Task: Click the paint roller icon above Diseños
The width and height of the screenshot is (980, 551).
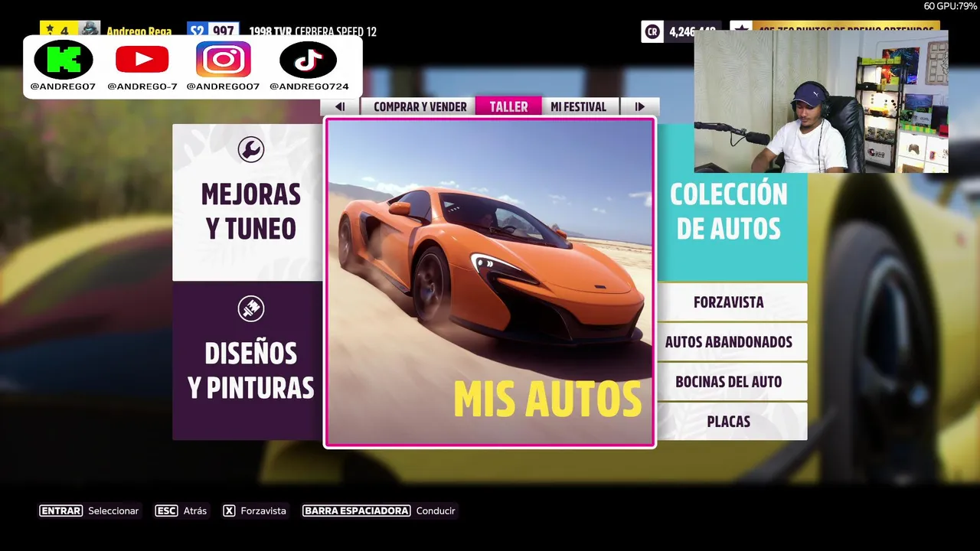Action: coord(250,308)
